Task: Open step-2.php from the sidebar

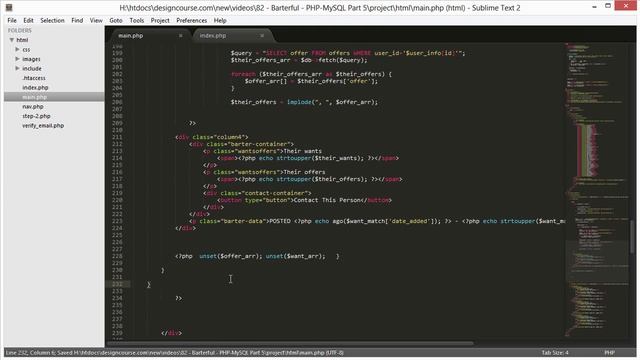Action: tap(36, 116)
